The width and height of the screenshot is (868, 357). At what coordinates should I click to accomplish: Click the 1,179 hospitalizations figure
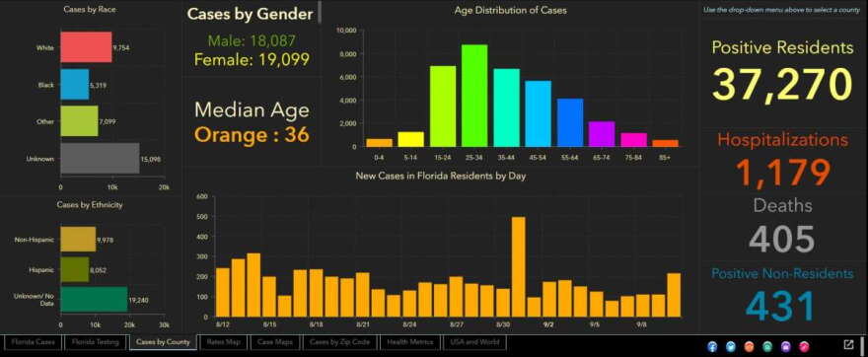782,172
